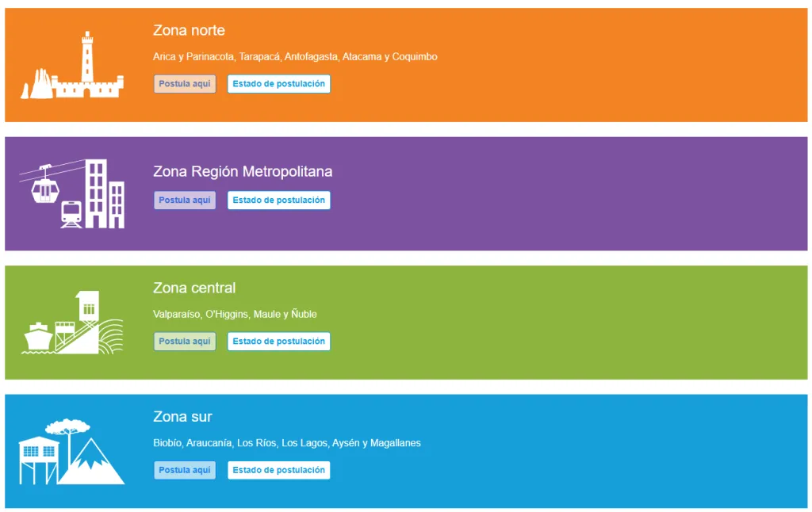Click the cable car icon in Metropolitana banner
812x512 pixels.
coord(45,185)
